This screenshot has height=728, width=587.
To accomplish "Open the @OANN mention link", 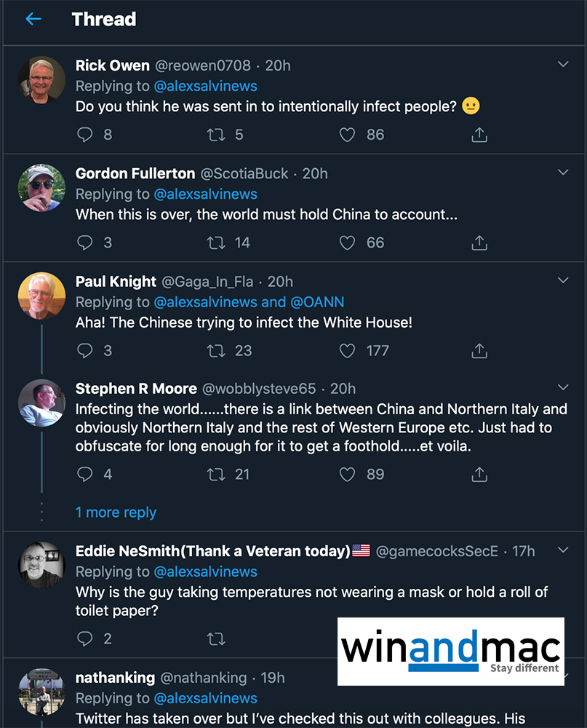I will [x=317, y=302].
